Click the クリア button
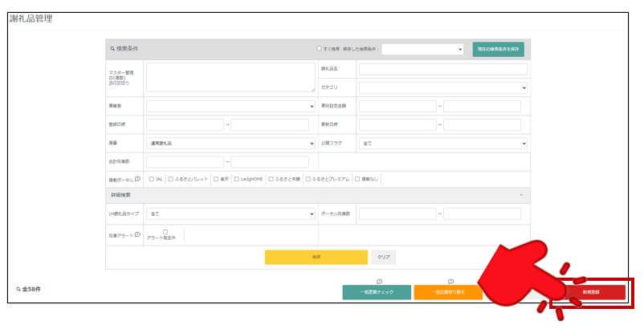 [x=384, y=257]
